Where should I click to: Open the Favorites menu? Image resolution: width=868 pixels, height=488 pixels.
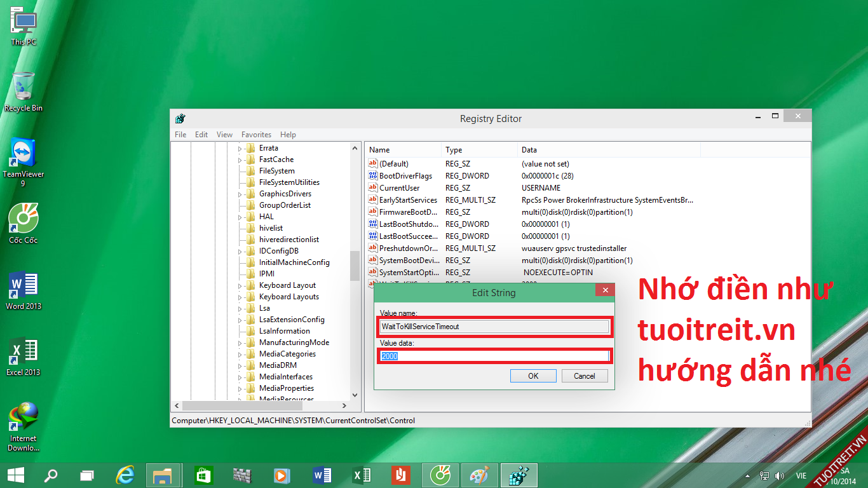(256, 135)
